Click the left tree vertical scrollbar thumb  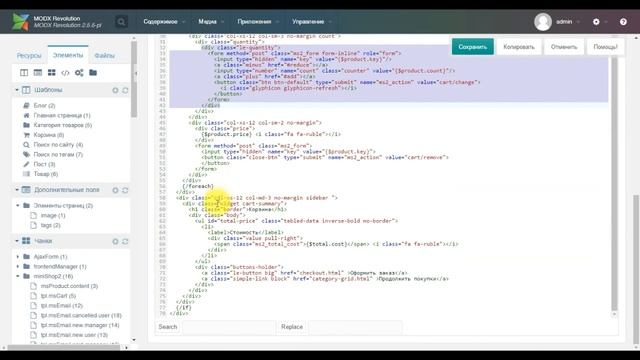[x=134, y=80]
